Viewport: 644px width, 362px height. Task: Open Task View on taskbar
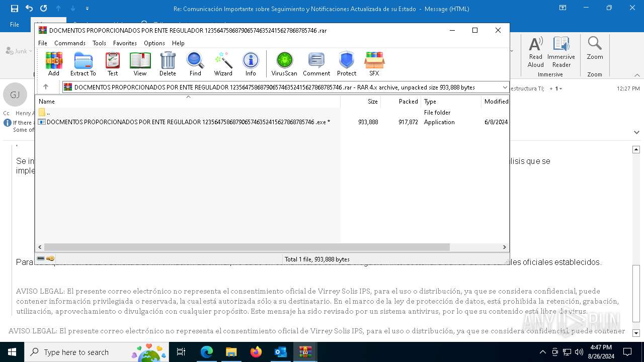(x=181, y=352)
